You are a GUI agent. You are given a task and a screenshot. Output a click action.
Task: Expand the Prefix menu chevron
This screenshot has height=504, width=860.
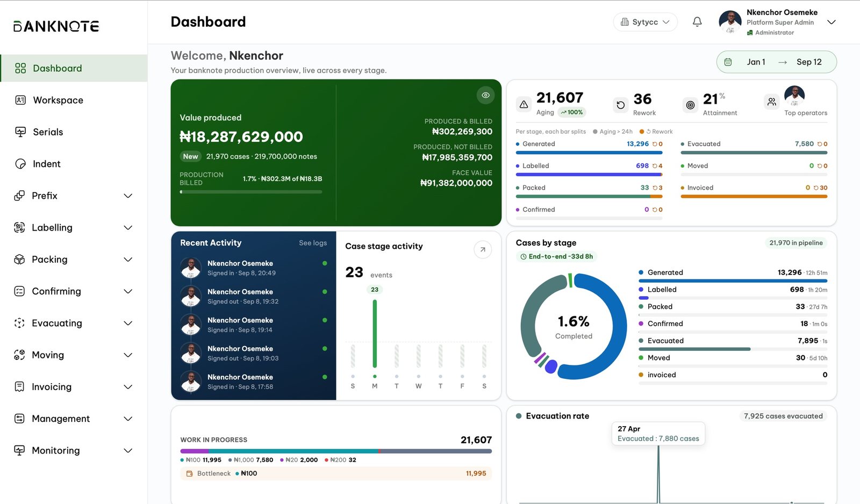(128, 196)
